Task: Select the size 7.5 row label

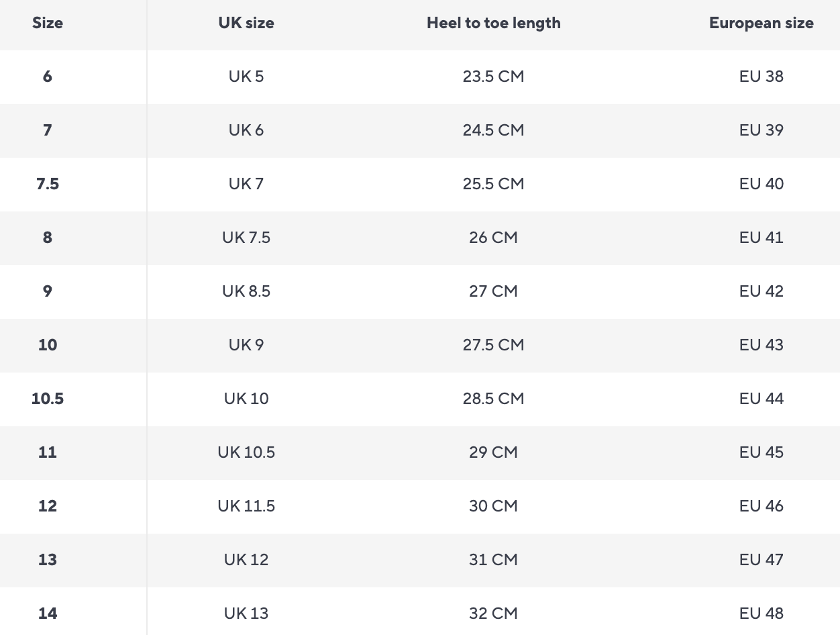Action: pyautogui.click(x=48, y=184)
